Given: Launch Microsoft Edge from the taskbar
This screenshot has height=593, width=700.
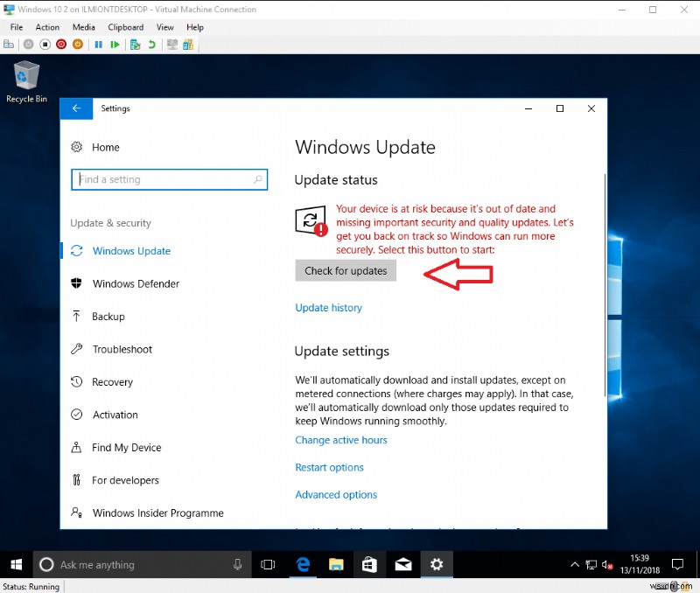Looking at the screenshot, I should tap(302, 564).
